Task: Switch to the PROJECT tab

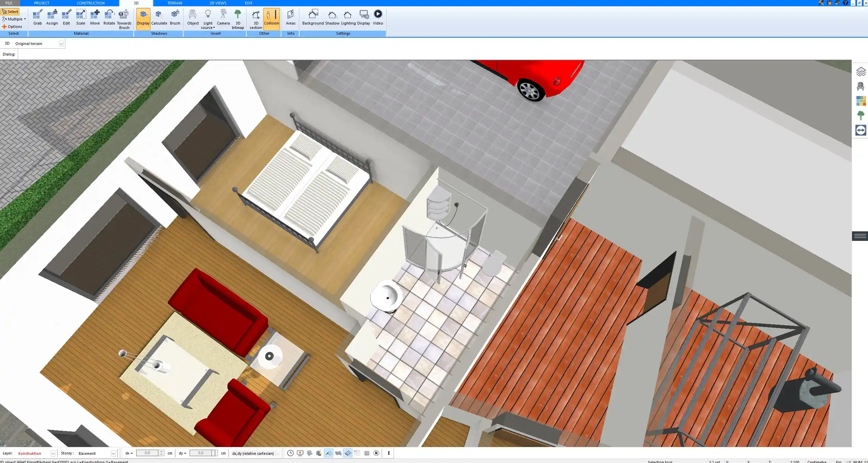Action: [42, 3]
